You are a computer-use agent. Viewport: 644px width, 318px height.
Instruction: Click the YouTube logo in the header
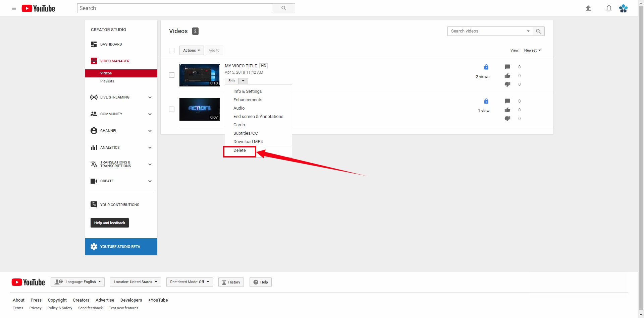click(x=38, y=8)
